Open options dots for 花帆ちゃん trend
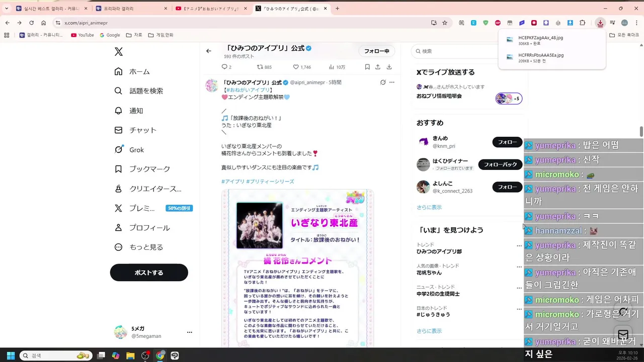 click(519, 267)
